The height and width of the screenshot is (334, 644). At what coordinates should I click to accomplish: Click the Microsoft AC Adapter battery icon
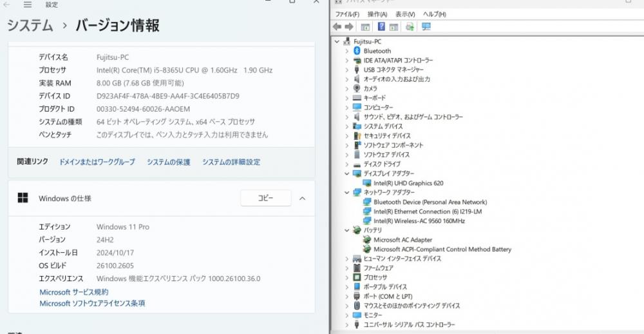click(367, 239)
